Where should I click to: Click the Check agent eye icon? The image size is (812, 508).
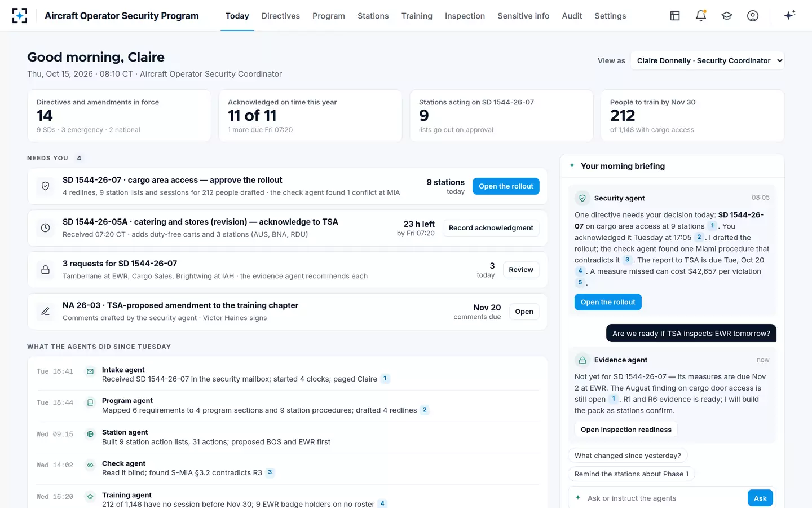point(90,466)
